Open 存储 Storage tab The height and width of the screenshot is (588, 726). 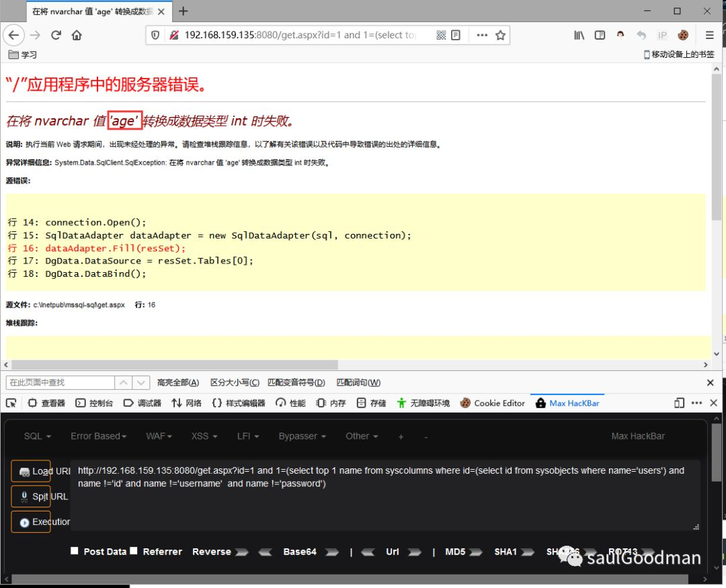pyautogui.click(x=371, y=403)
